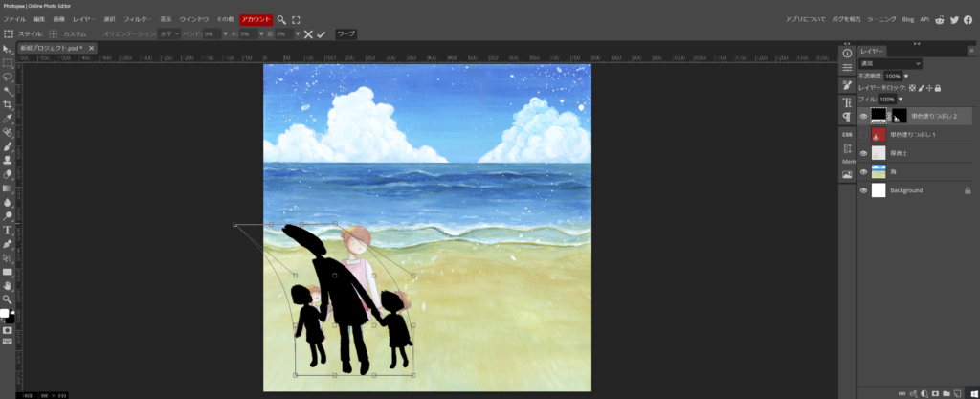Screen dimensions: 980x399
Task: Select the Zoom magnifier tool
Action: [x=8, y=299]
